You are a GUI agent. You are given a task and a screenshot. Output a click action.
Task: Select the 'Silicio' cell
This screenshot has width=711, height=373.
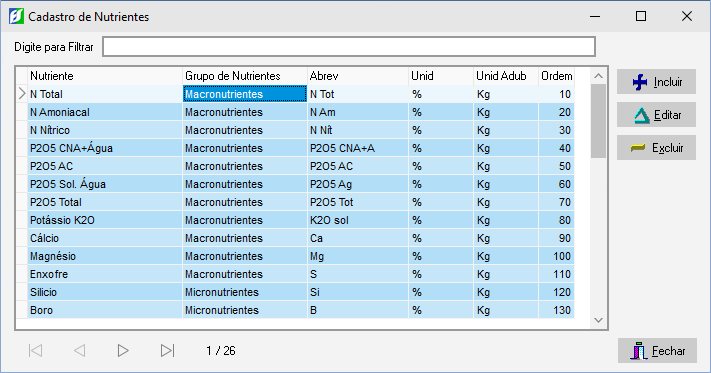(105, 292)
